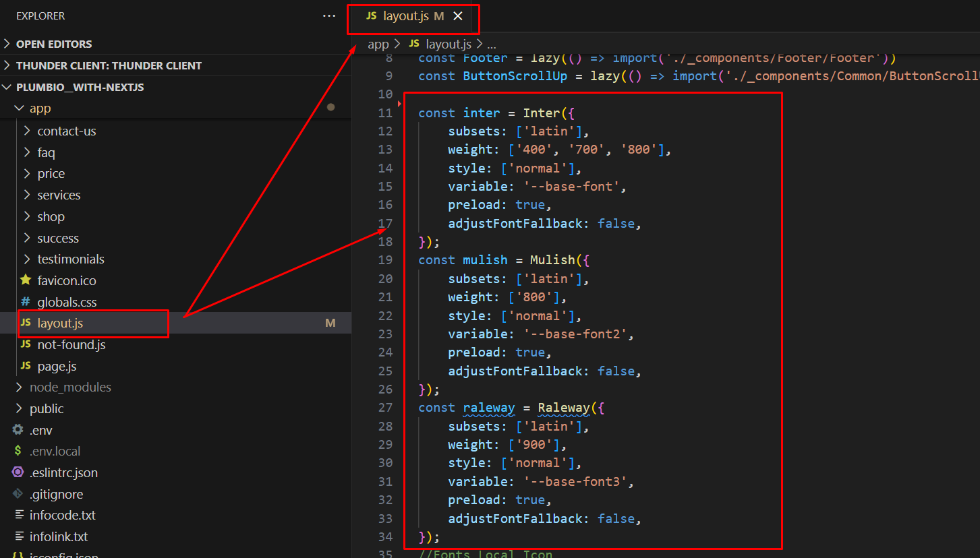980x558 pixels.
Task: Click 'Footer' constant on line 8
Action: click(485, 59)
